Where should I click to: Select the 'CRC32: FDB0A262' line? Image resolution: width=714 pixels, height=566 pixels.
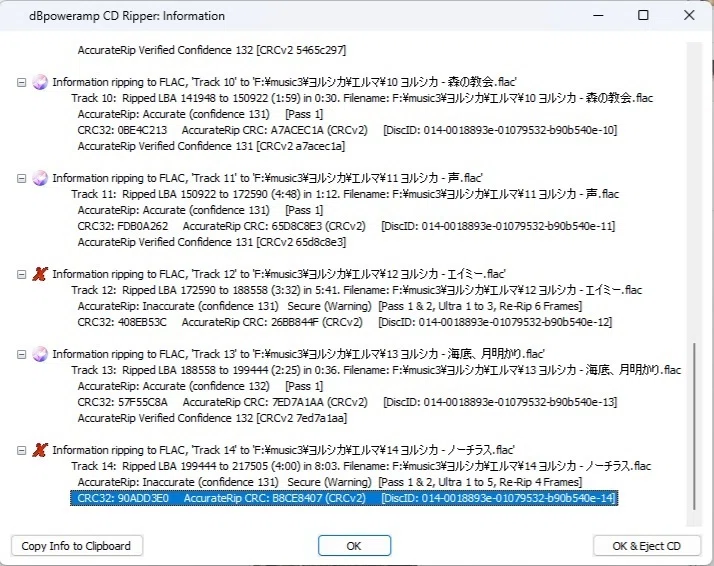(x=346, y=226)
